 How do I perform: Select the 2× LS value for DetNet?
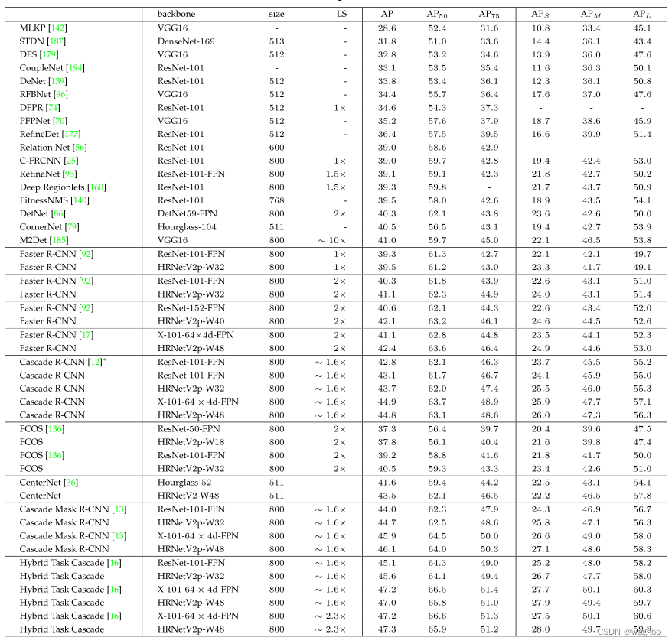340,214
